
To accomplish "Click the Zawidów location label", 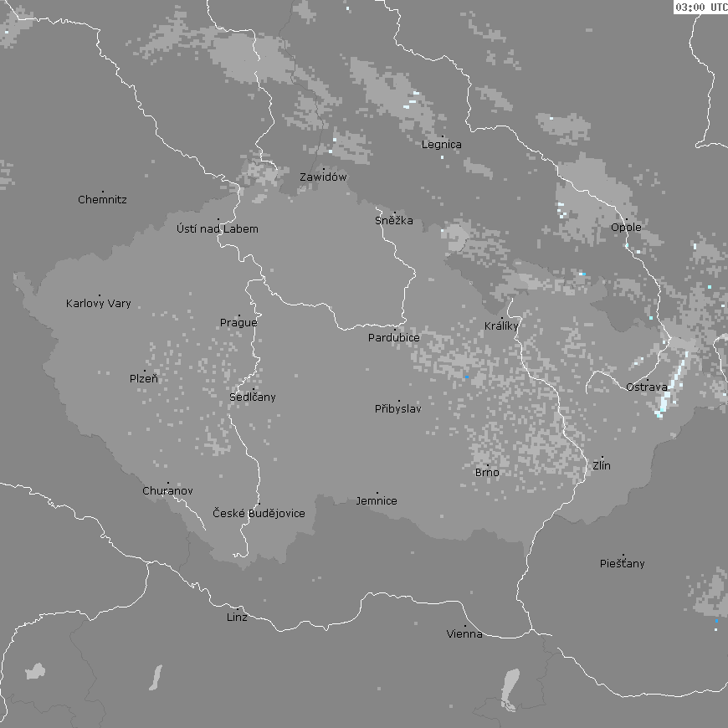I will pyautogui.click(x=323, y=177).
